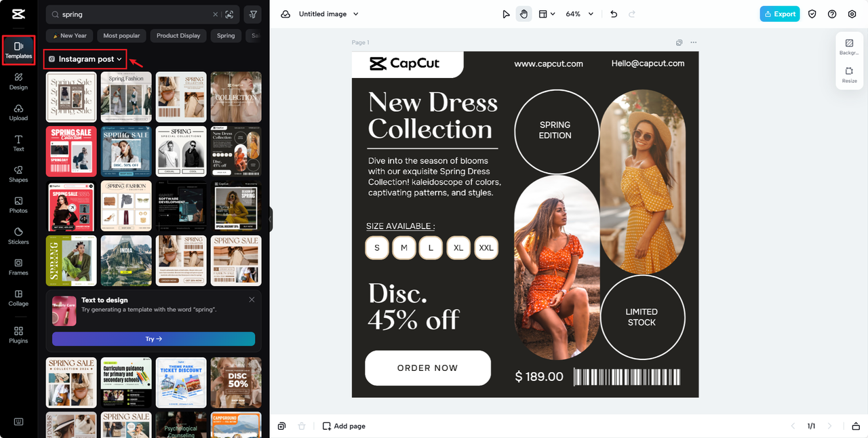This screenshot has height=438, width=868.
Task: Click the delete page trash icon
Action: 302,426
